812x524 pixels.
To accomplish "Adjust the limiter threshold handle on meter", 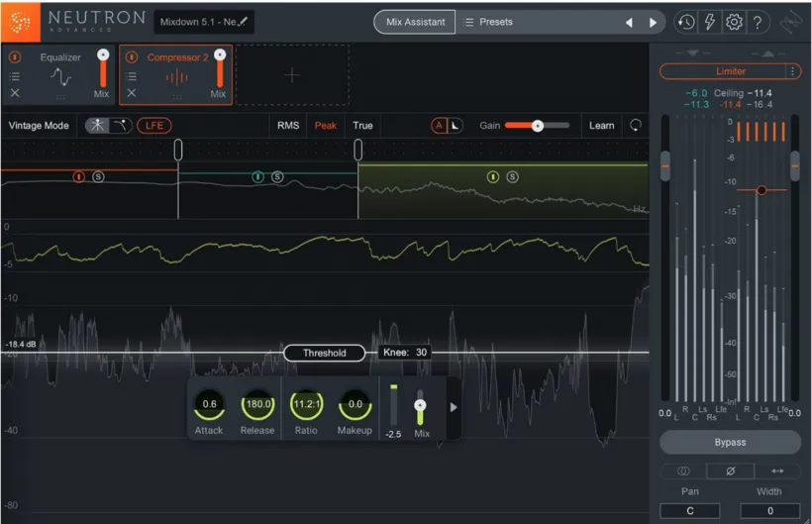I will [761, 190].
